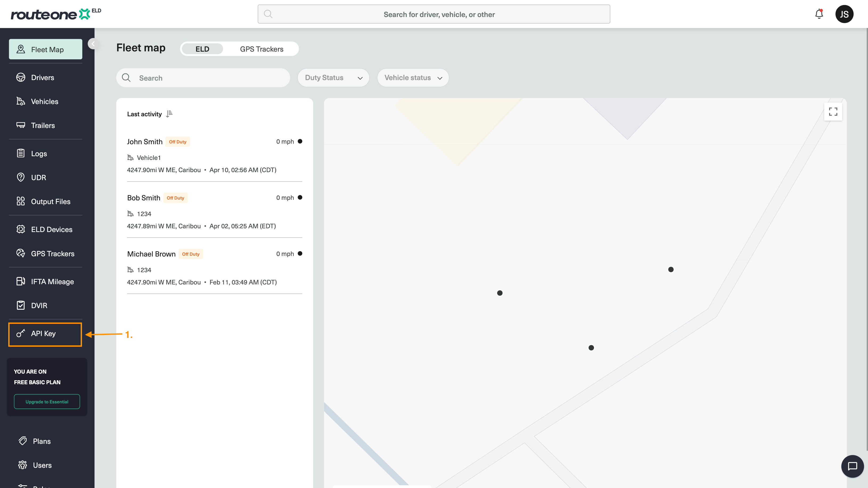Screen dimensions: 868x488
Task: Click the Fleet map page heading
Action: click(x=141, y=48)
